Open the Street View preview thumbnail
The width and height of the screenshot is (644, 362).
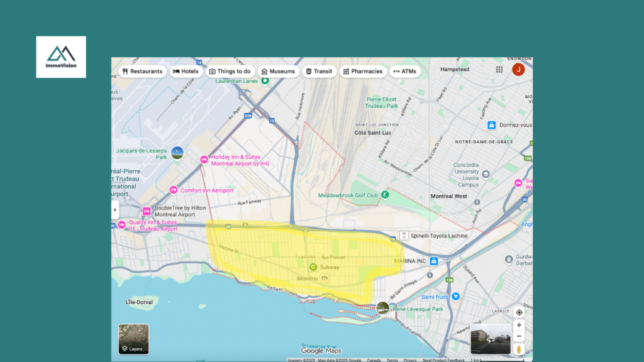(490, 339)
